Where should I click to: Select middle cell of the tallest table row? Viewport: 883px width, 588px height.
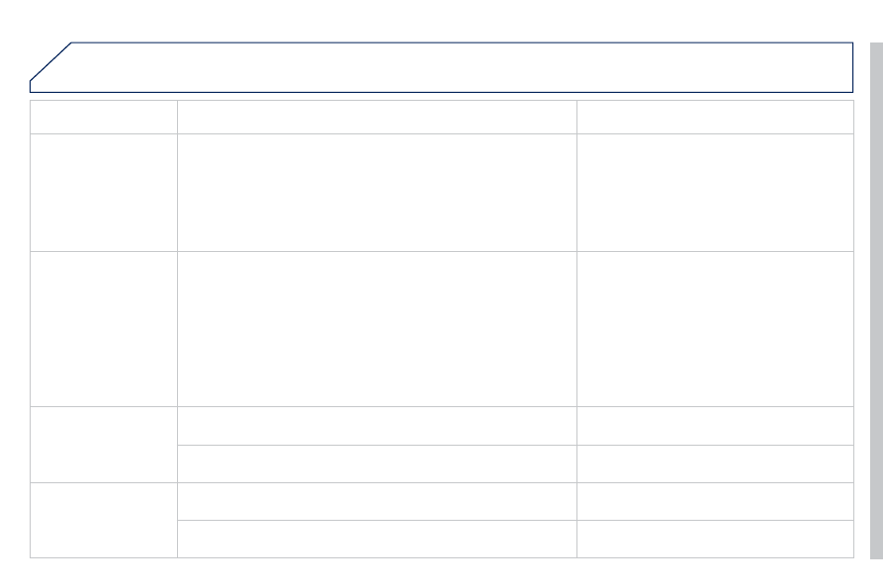[377, 329]
